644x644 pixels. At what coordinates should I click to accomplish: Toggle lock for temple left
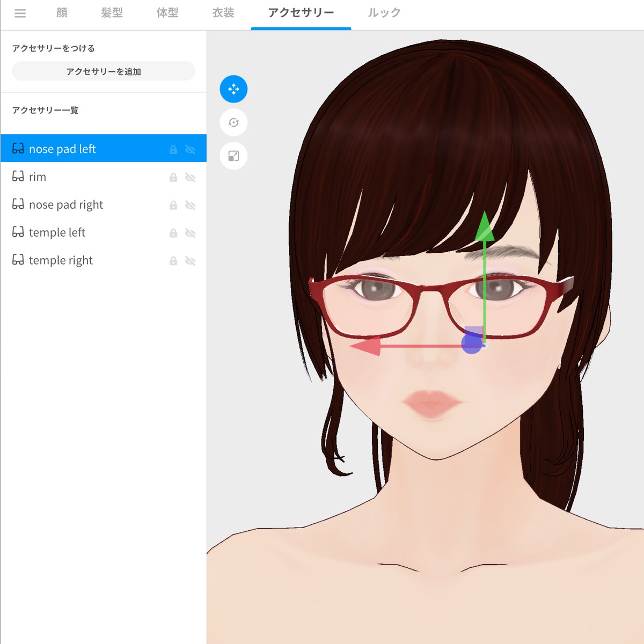pyautogui.click(x=173, y=233)
